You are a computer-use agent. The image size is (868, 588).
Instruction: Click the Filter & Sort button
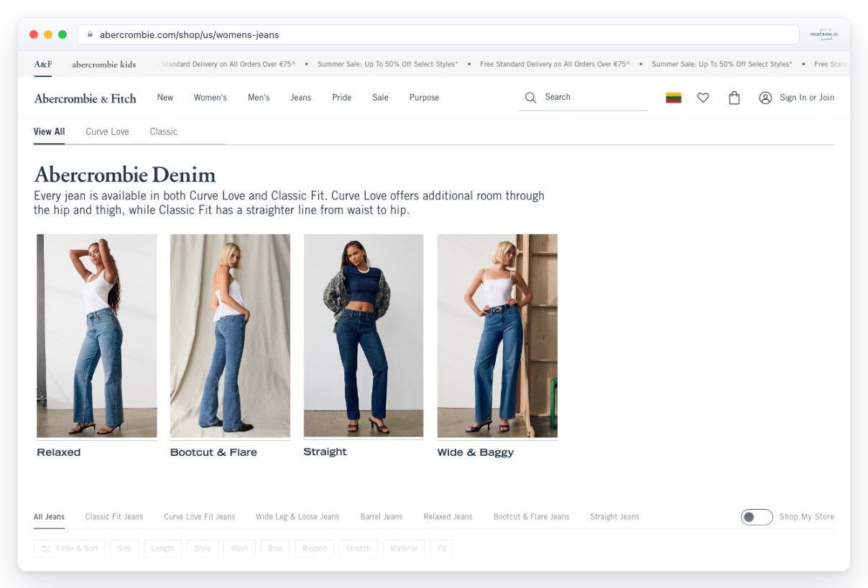point(70,549)
